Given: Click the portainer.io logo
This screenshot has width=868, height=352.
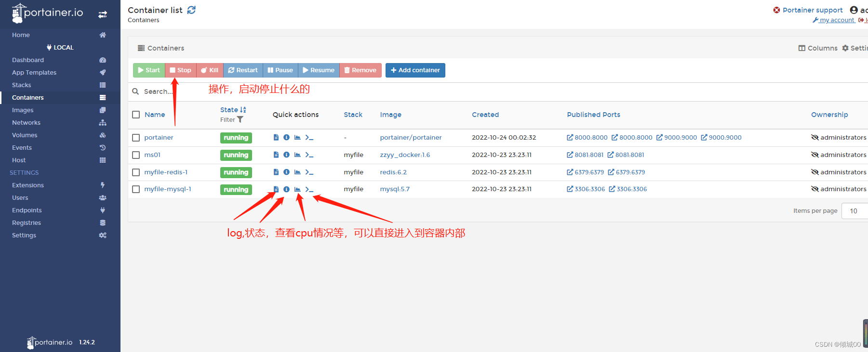Looking at the screenshot, I should (x=47, y=13).
